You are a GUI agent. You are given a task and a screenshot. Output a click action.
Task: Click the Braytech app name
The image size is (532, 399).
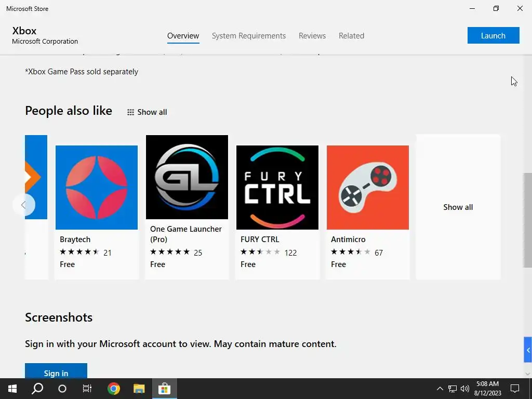(x=75, y=239)
